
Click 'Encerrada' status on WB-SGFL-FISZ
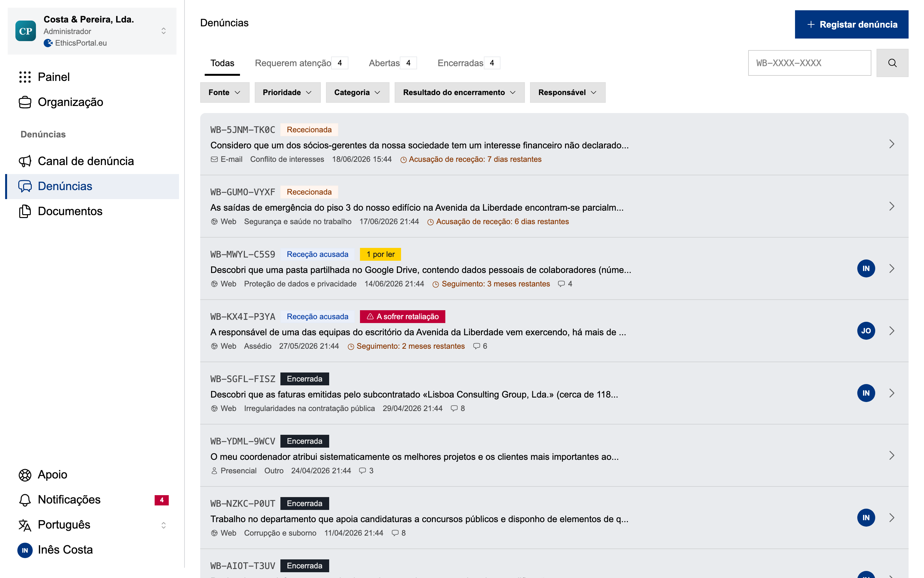pos(304,379)
